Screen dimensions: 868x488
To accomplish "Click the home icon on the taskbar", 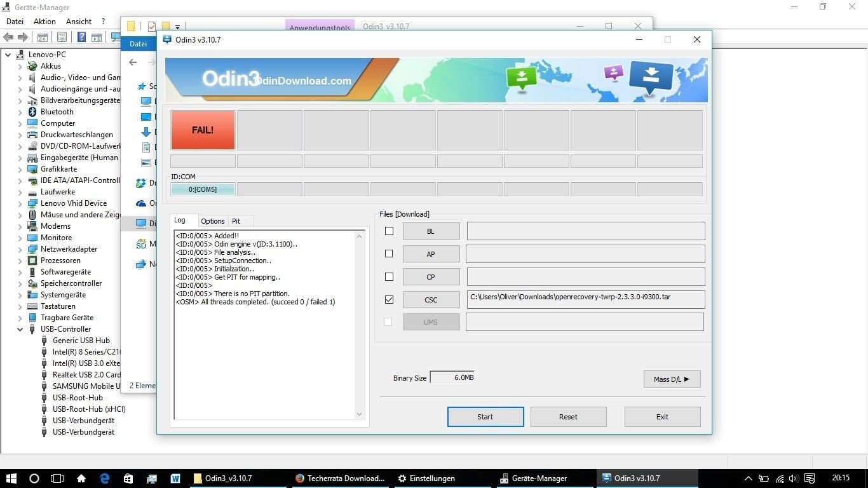I will click(x=81, y=478).
